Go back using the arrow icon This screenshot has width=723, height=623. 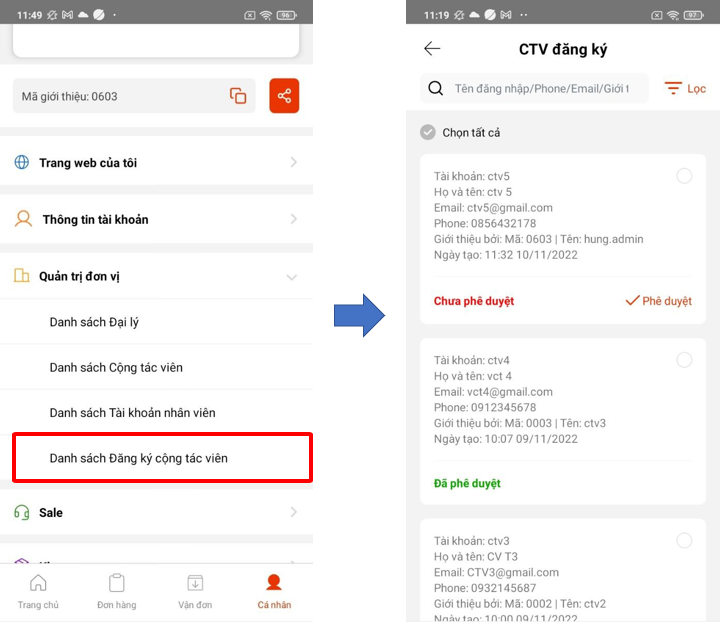point(432,49)
